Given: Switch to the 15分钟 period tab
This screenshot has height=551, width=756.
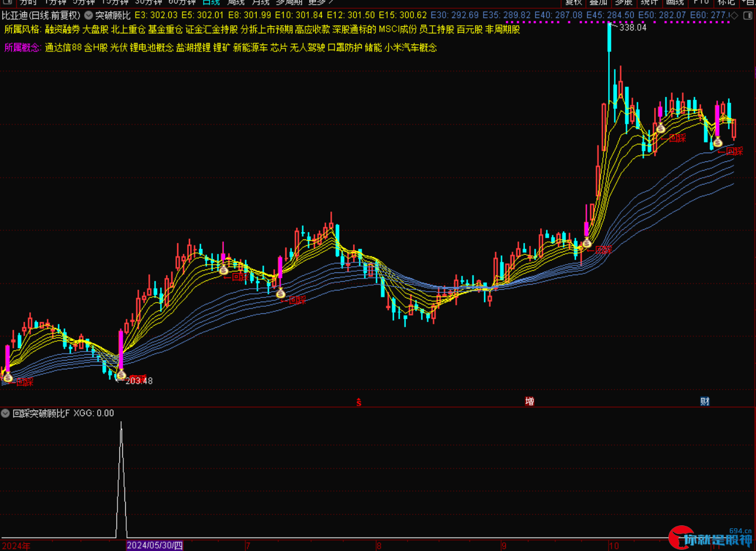Looking at the screenshot, I should point(115,2).
